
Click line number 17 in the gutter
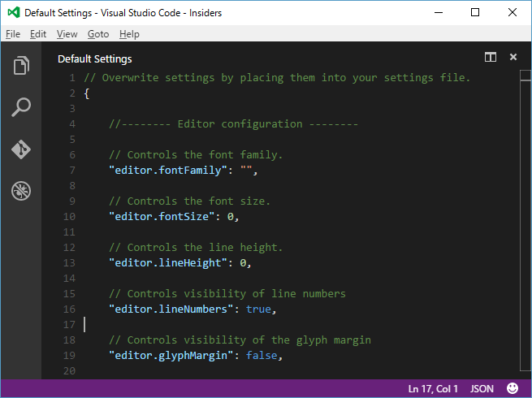click(69, 324)
